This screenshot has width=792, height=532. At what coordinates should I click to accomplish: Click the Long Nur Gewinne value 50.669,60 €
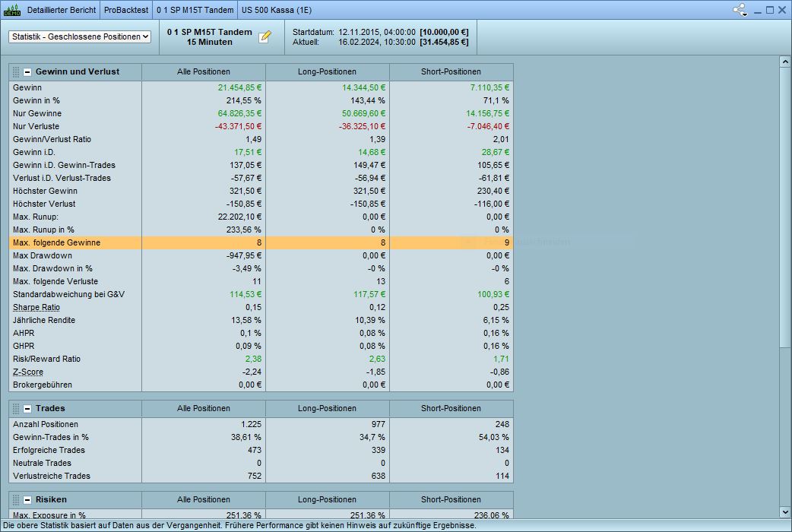pos(363,113)
